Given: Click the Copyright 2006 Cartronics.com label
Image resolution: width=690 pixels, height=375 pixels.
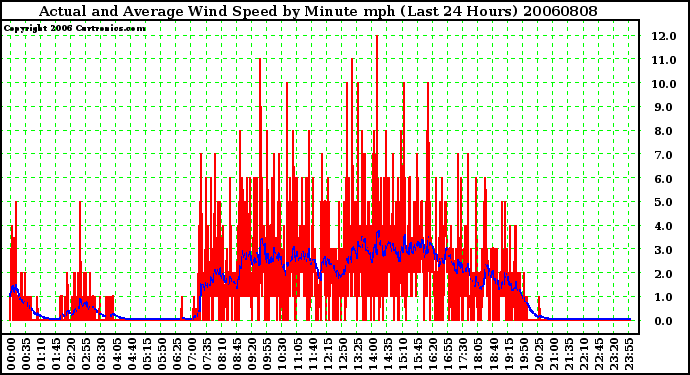Looking at the screenshot, I should coord(75,28).
